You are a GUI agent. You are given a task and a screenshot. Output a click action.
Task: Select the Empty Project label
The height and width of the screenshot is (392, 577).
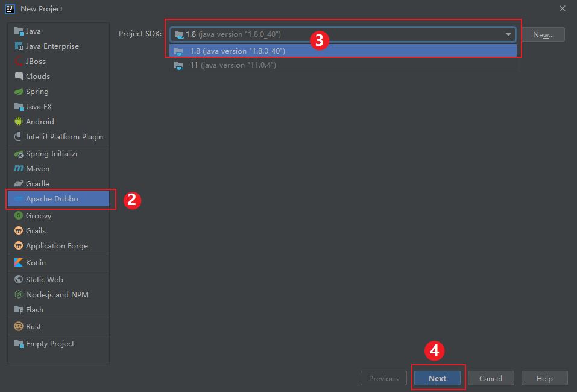pos(50,343)
